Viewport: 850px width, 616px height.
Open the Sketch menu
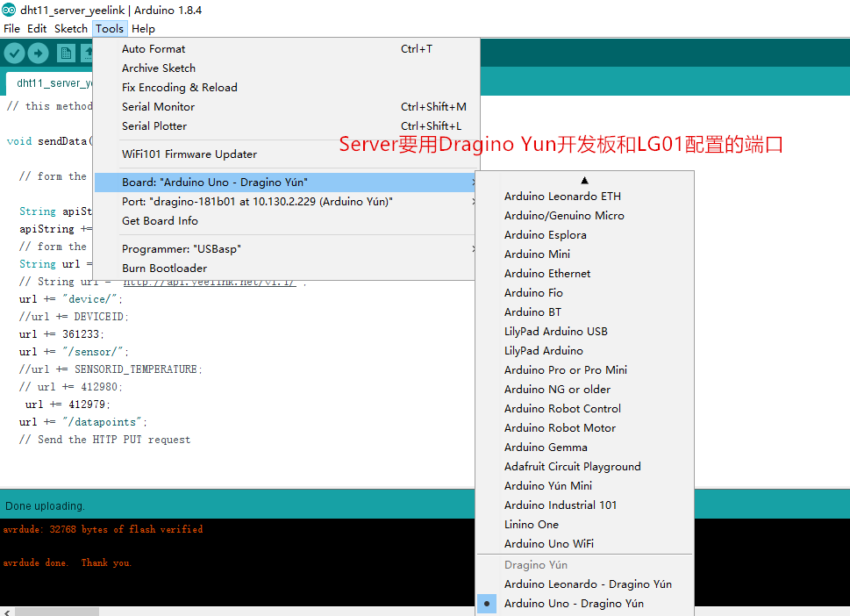(70, 29)
